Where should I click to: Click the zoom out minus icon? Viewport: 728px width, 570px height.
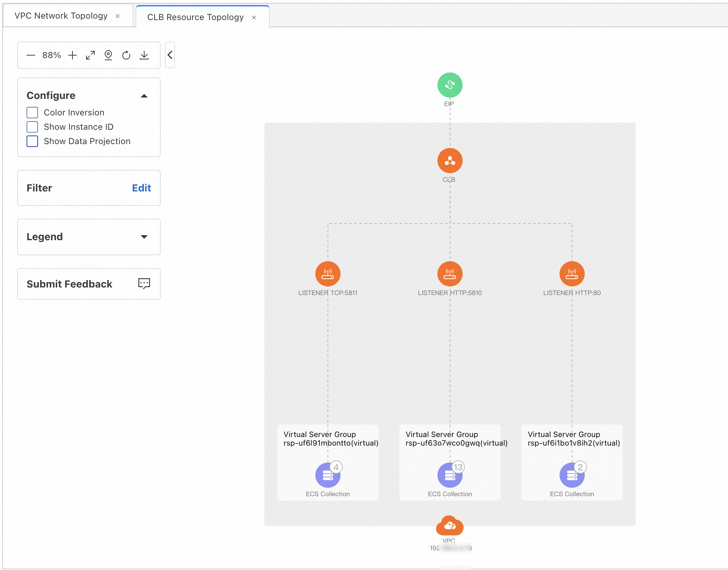click(31, 55)
